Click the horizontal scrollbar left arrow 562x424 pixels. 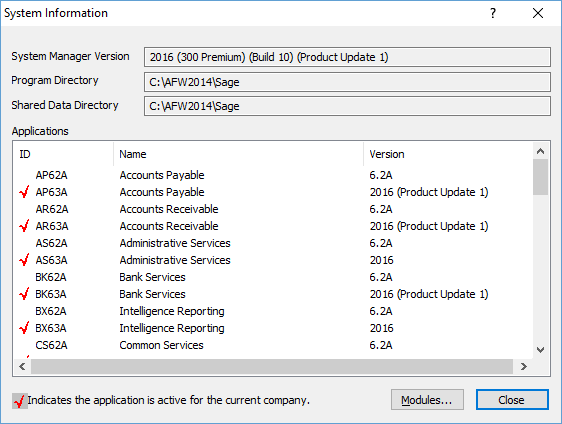pos(22,367)
